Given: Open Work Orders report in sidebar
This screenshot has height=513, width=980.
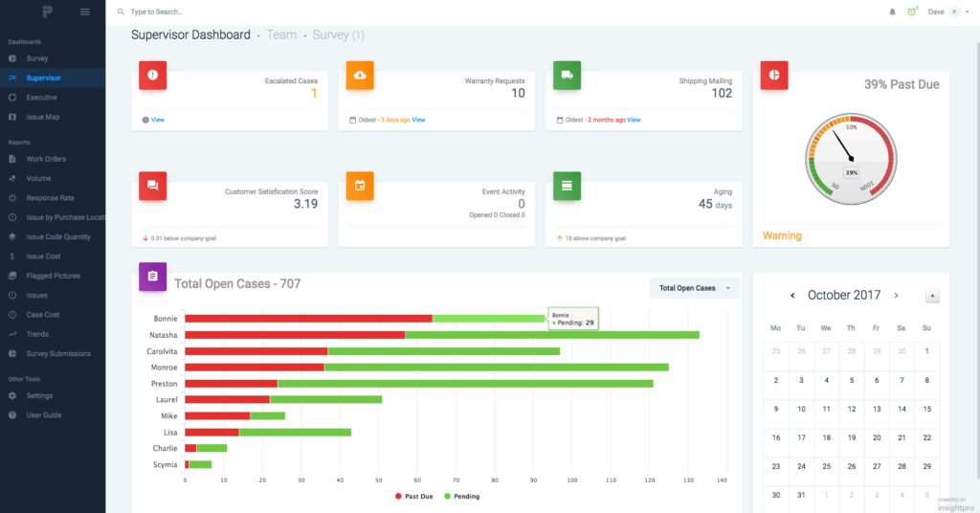Looking at the screenshot, I should pyautogui.click(x=46, y=159).
